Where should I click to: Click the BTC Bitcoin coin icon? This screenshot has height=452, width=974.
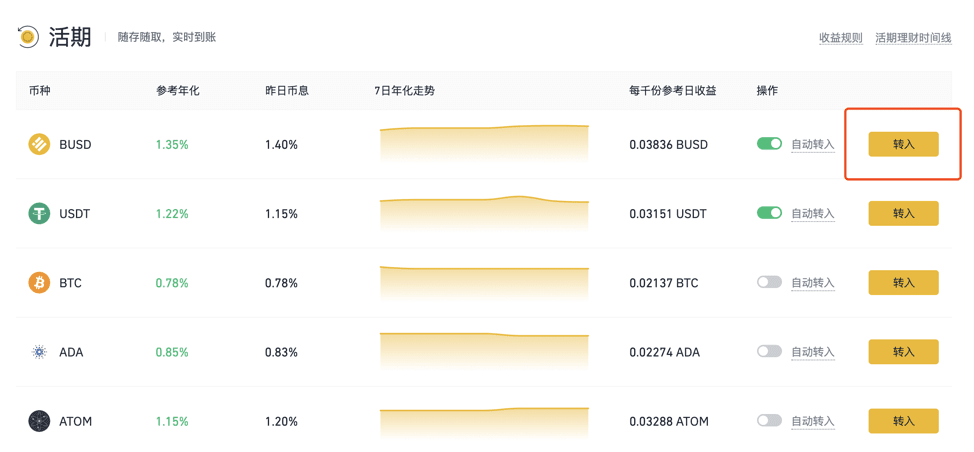[x=39, y=283]
